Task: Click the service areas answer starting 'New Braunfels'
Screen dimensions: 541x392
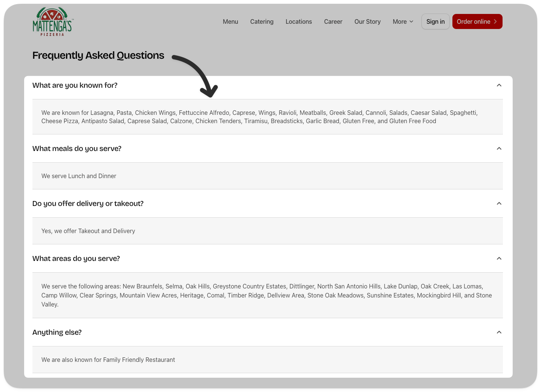Action: pos(267,295)
